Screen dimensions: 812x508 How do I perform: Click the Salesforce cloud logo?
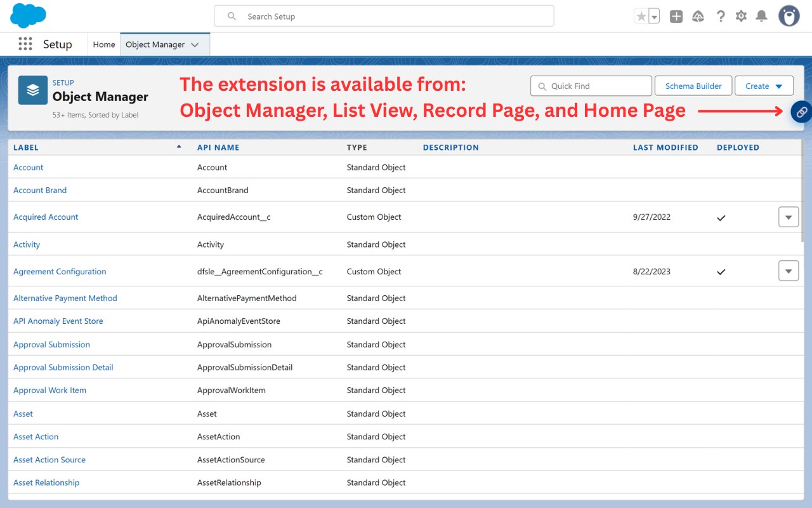pyautogui.click(x=28, y=15)
